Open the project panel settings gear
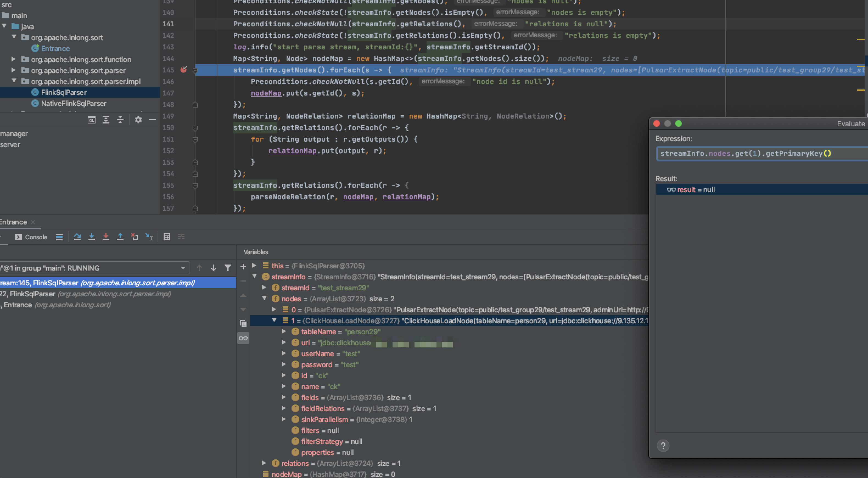The width and height of the screenshot is (868, 478). [138, 120]
